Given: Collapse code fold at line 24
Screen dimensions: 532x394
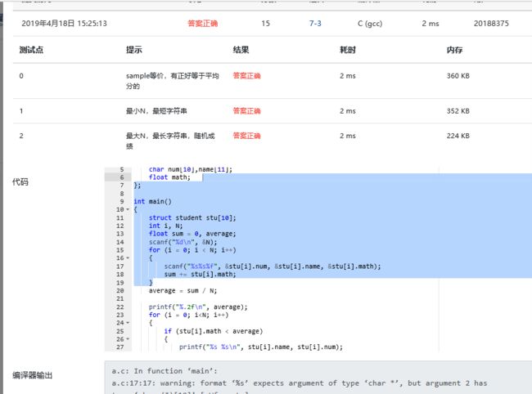Looking at the screenshot, I should pyautogui.click(x=128, y=323).
